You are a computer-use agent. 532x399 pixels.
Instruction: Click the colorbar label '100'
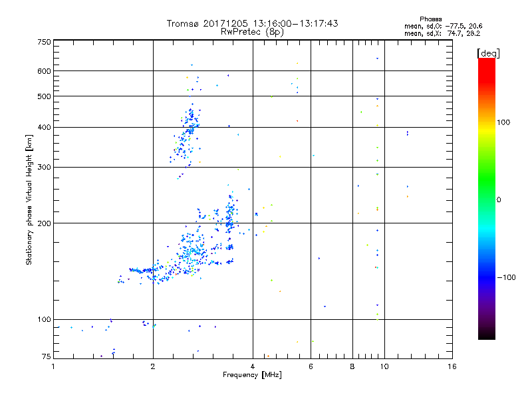click(x=503, y=122)
